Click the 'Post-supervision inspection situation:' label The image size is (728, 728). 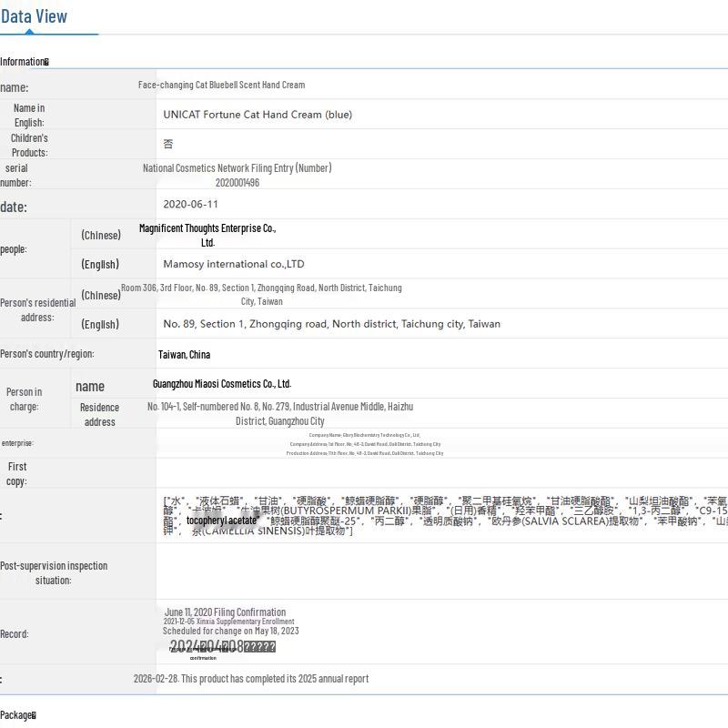coord(54,573)
